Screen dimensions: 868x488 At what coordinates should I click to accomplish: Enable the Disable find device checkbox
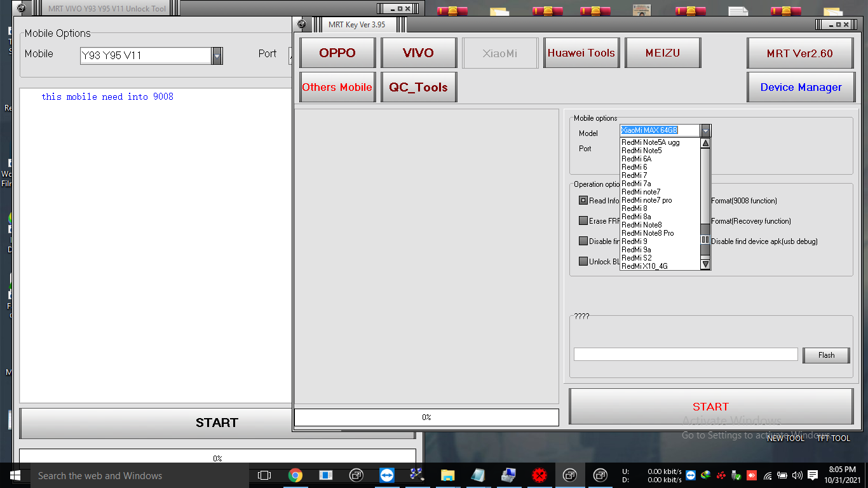pos(583,241)
